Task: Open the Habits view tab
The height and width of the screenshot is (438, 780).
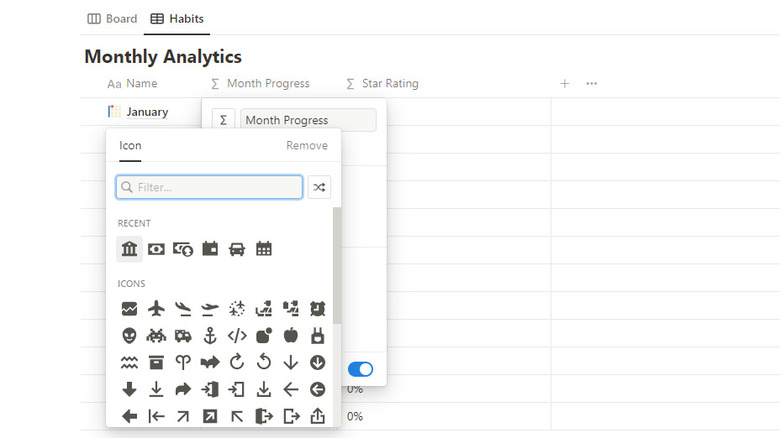Action: coord(177,19)
